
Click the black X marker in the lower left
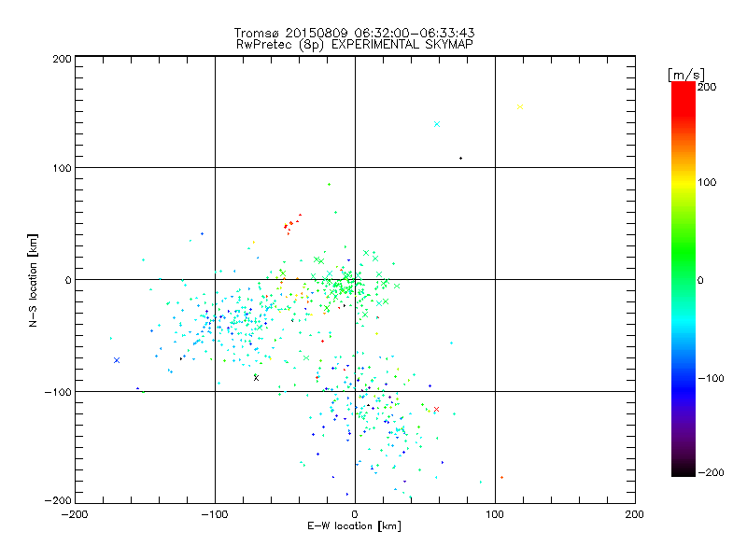[x=256, y=378]
